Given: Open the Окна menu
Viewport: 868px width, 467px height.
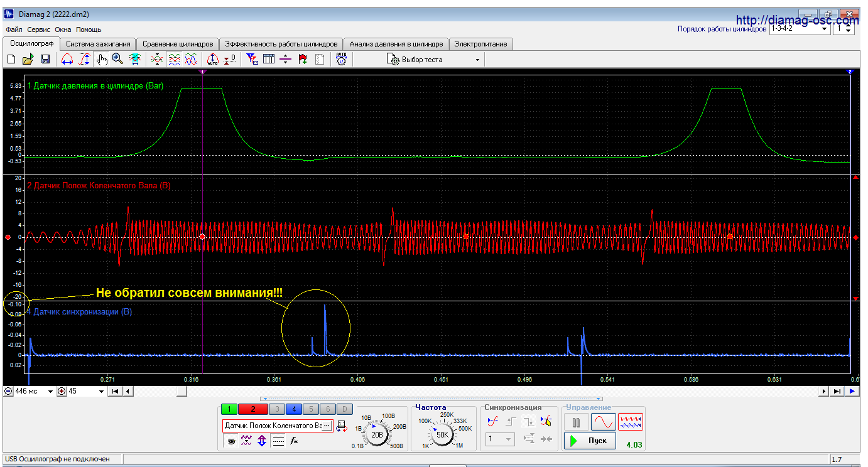Looking at the screenshot, I should tap(63, 30).
